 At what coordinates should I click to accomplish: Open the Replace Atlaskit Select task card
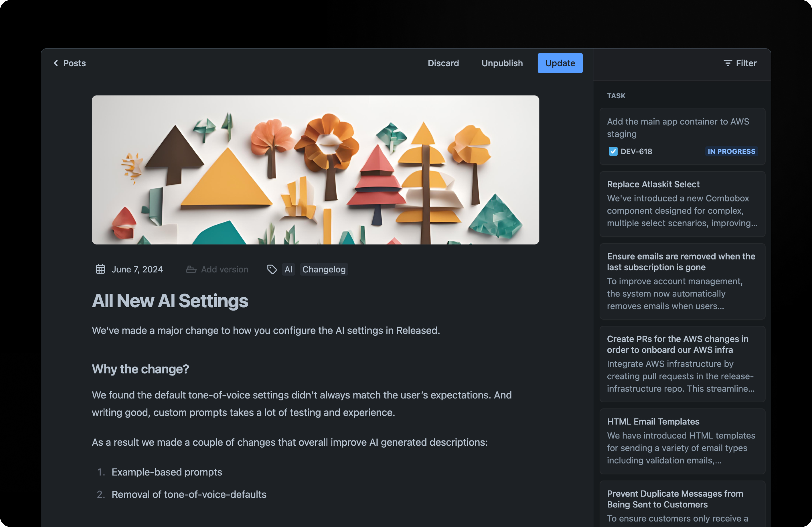(x=682, y=204)
